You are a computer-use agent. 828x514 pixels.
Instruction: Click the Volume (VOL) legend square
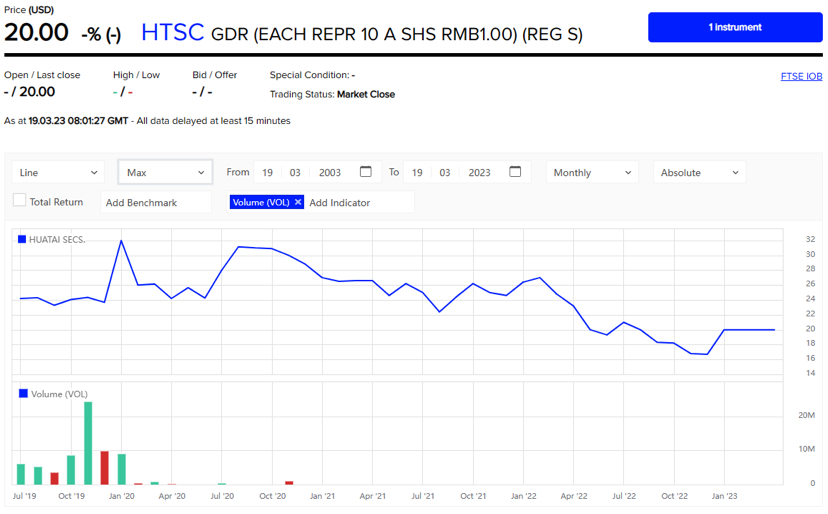[x=22, y=394]
